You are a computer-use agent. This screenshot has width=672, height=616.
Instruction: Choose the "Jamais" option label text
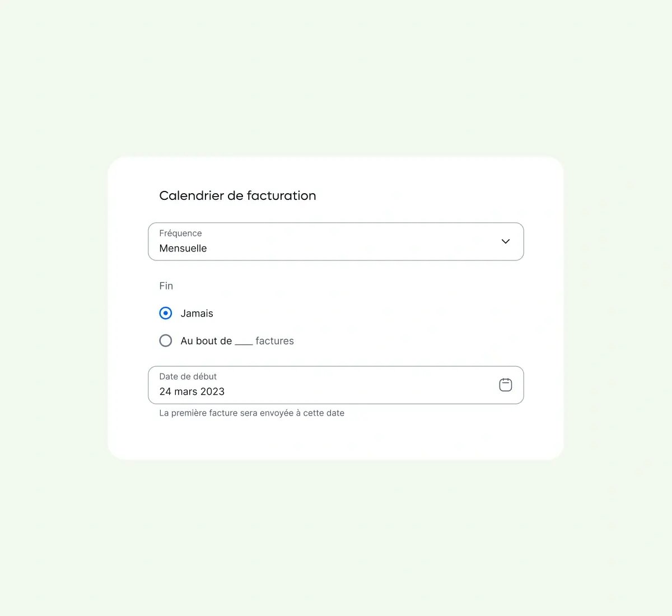(197, 314)
